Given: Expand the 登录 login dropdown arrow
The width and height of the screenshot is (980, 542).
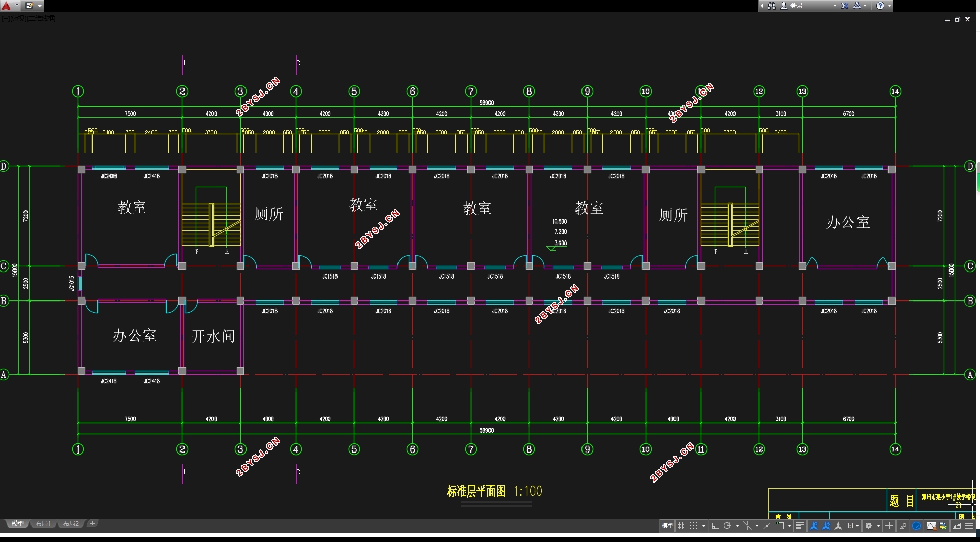Looking at the screenshot, I should click(835, 6).
